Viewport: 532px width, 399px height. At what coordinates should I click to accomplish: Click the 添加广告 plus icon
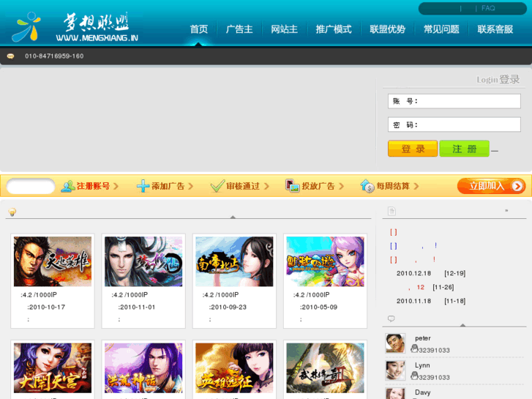click(x=143, y=186)
